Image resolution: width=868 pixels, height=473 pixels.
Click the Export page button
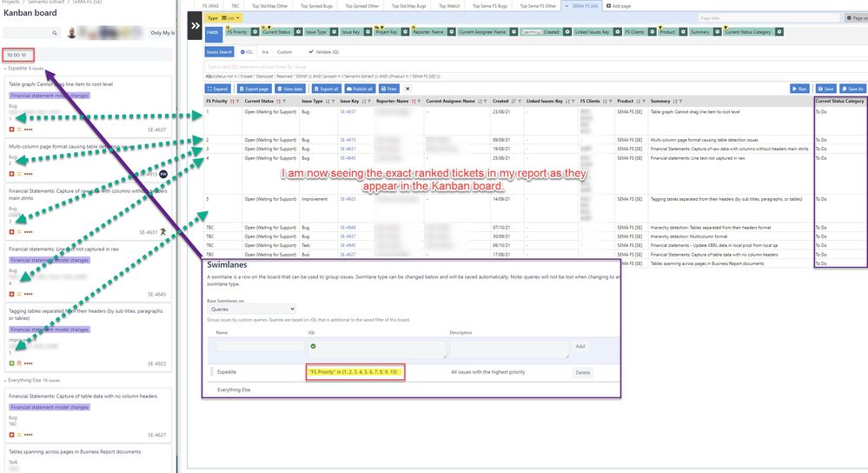click(254, 89)
